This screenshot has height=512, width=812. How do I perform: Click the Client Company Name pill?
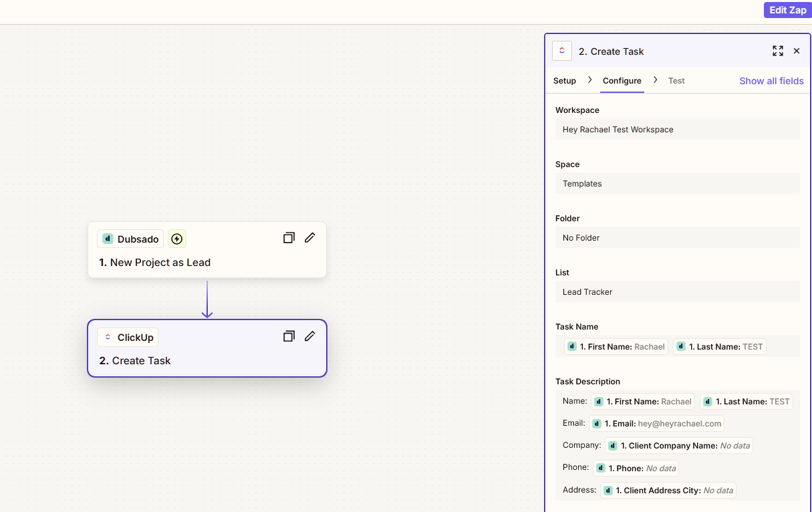[679, 446]
